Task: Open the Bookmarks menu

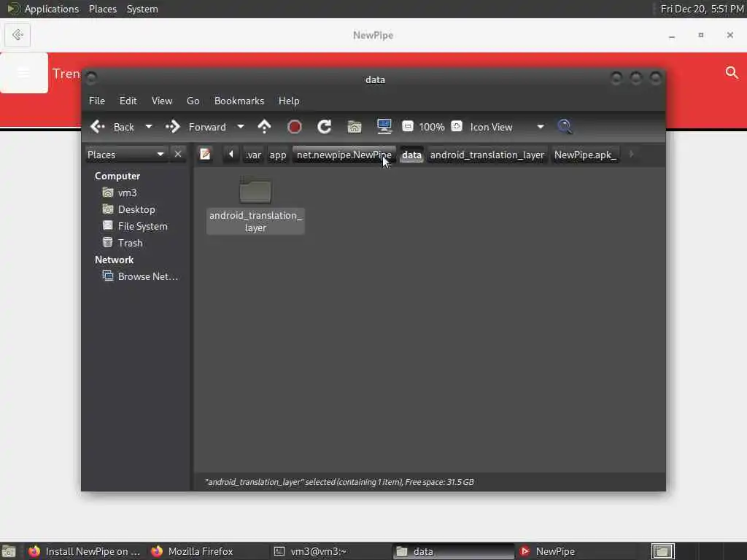Action: tap(239, 101)
